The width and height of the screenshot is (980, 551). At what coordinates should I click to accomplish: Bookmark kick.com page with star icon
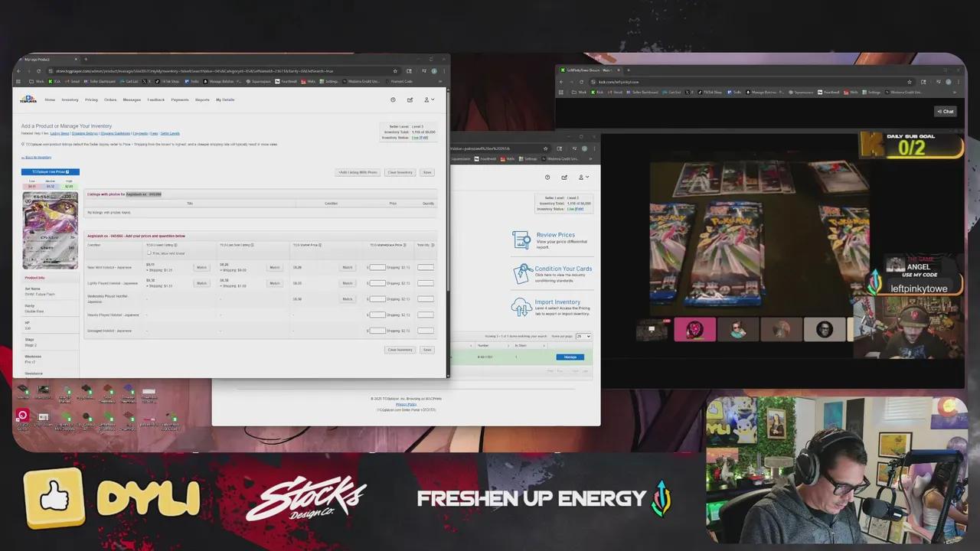pos(910,82)
